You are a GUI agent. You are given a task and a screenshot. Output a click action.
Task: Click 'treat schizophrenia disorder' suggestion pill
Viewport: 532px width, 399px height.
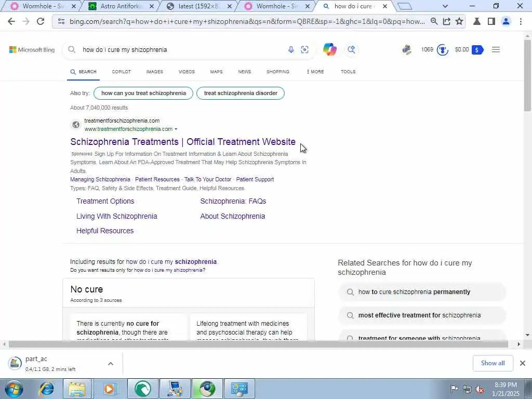[x=241, y=94]
